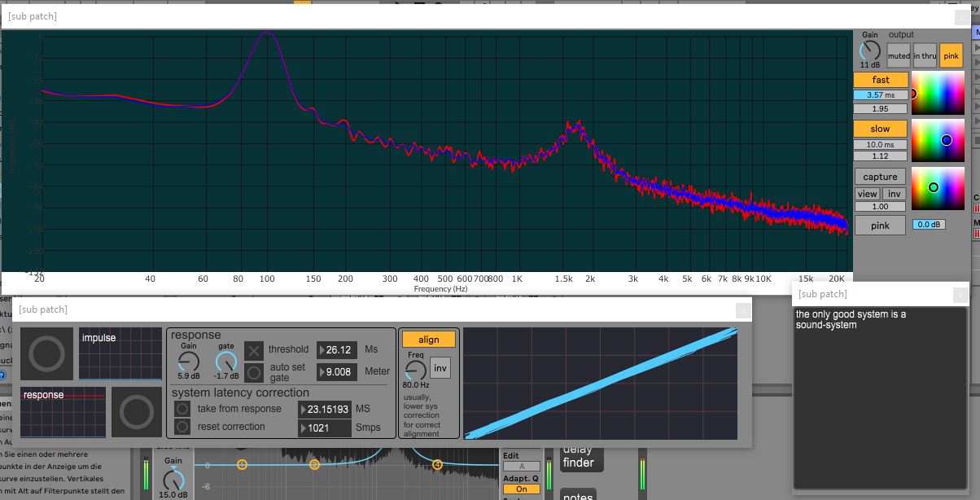
Task: Enable the auto set gate toggle
Action: pyautogui.click(x=255, y=372)
